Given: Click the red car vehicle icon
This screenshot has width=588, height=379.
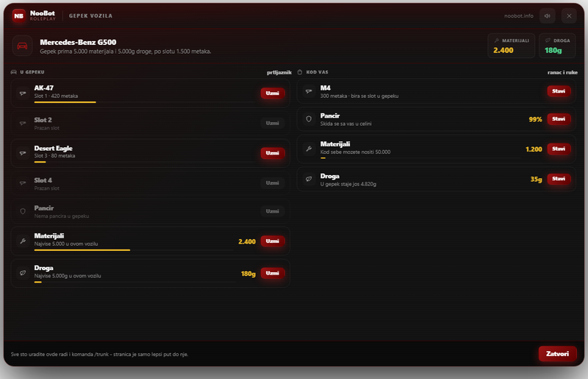Looking at the screenshot, I should (23, 46).
